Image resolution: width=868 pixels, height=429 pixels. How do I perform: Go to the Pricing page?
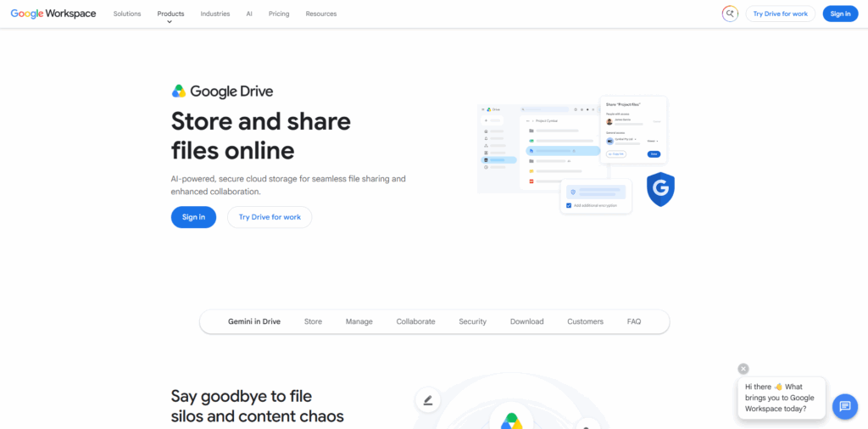click(279, 14)
